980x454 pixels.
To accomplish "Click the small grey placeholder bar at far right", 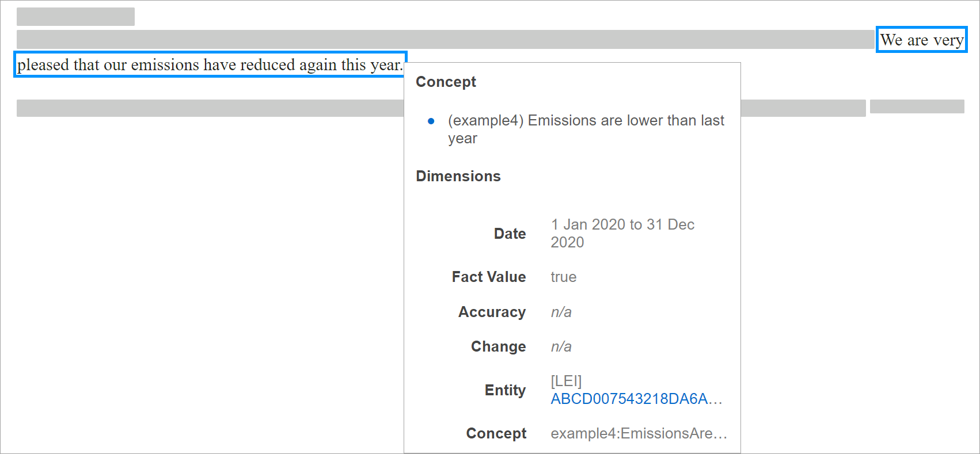I will coord(917,106).
